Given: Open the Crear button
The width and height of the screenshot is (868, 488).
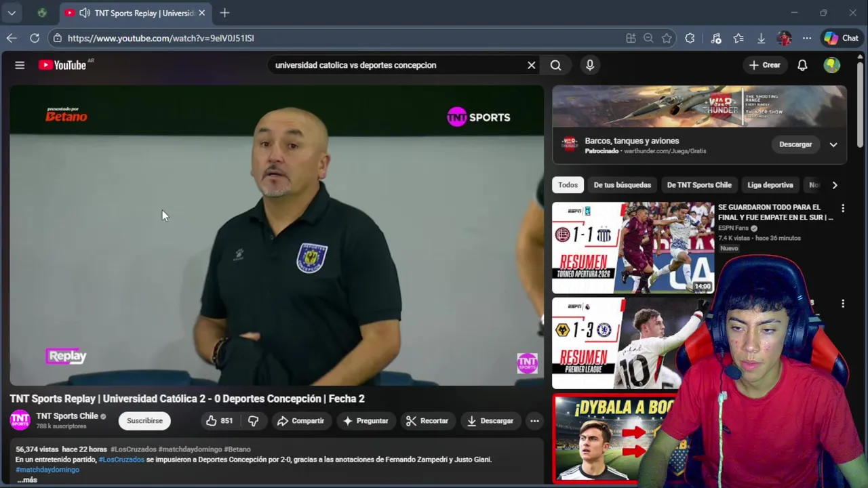Looking at the screenshot, I should tap(764, 65).
